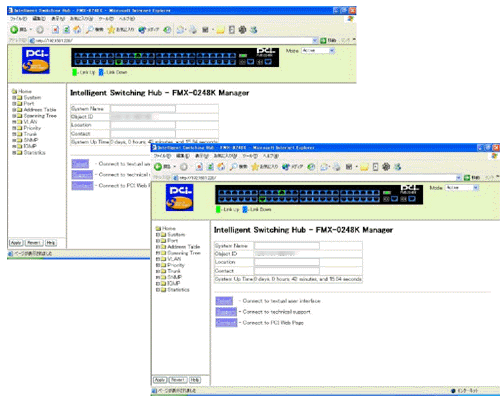This screenshot has height=400, width=500.
Task: Select Statistics in the front window tree
Action: coord(178,290)
